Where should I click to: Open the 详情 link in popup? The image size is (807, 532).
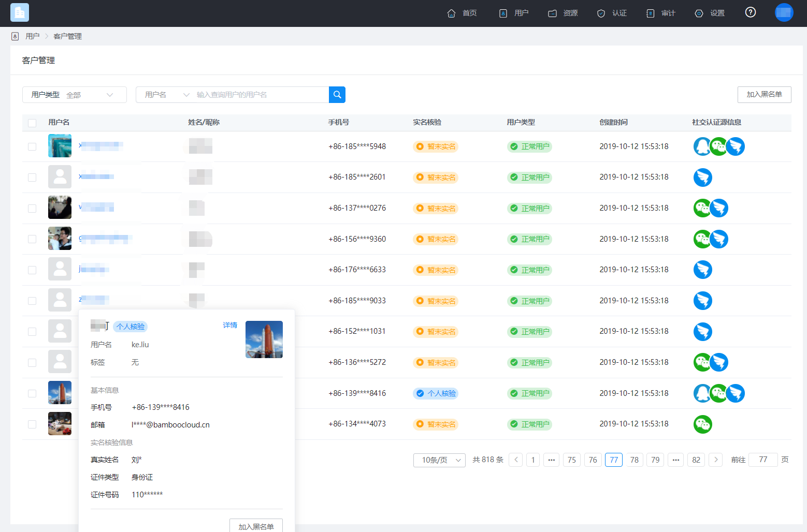(x=230, y=325)
